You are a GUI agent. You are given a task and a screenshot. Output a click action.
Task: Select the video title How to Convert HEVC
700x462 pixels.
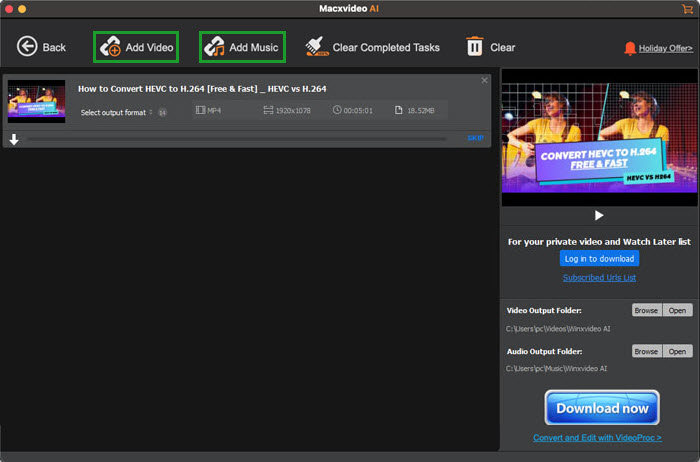pos(202,89)
